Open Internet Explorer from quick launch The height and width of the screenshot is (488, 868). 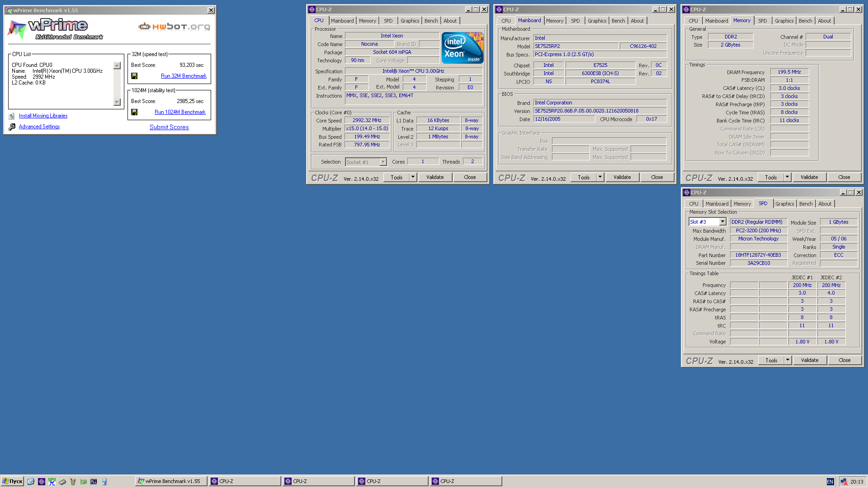click(x=31, y=482)
